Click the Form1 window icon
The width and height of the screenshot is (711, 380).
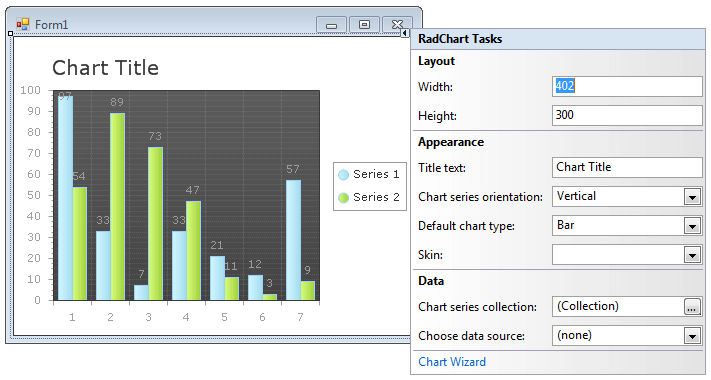point(23,24)
